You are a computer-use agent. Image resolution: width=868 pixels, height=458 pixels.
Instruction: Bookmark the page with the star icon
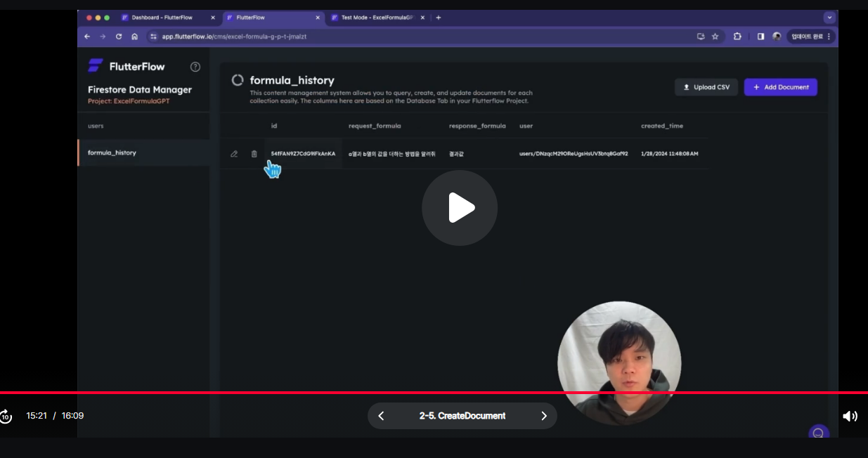click(715, 37)
